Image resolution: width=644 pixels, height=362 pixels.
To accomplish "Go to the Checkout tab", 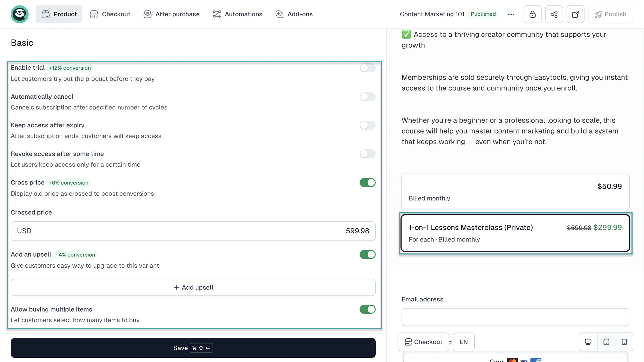I will (110, 14).
